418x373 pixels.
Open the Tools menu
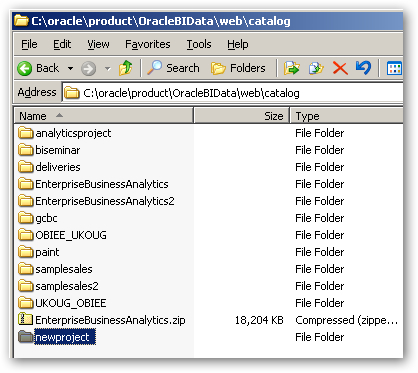click(x=199, y=44)
